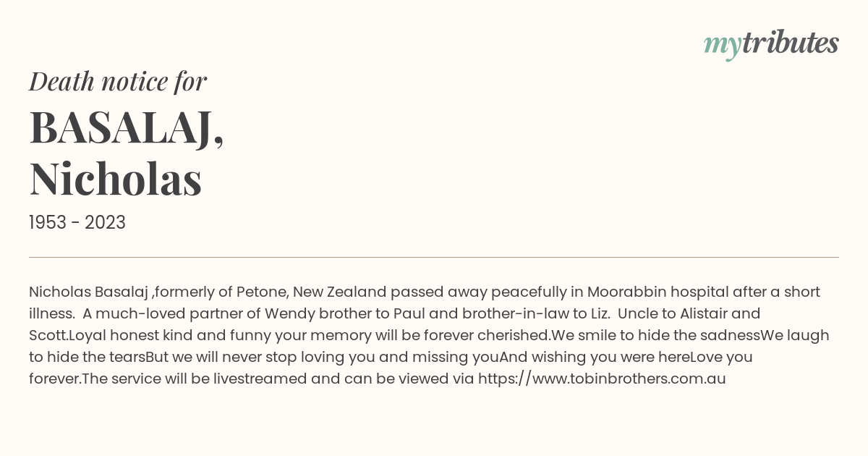This screenshot has height=456, width=868.
Task: Click "We smile to hide the sadness" text
Action: click(655, 335)
